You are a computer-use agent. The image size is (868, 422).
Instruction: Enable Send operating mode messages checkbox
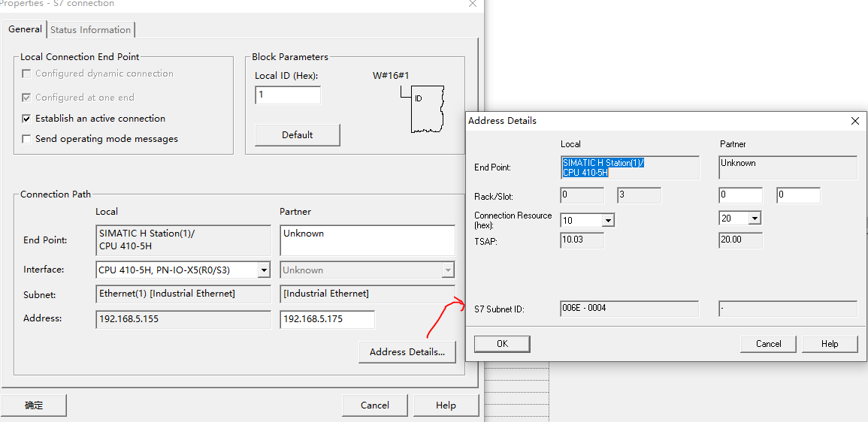click(x=26, y=139)
